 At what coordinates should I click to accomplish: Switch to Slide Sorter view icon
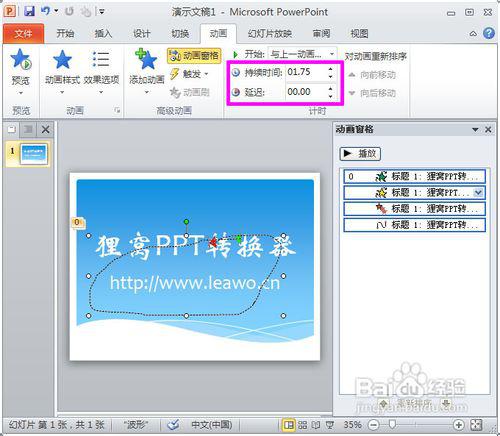click(x=303, y=425)
